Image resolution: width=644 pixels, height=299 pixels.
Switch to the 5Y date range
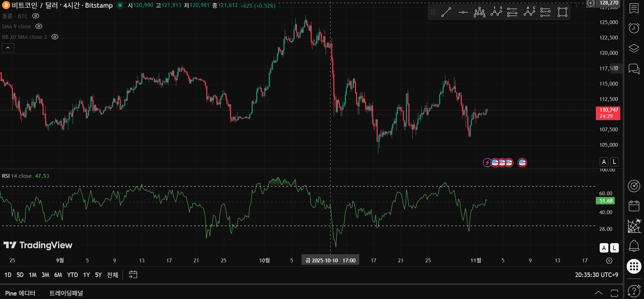tap(98, 275)
